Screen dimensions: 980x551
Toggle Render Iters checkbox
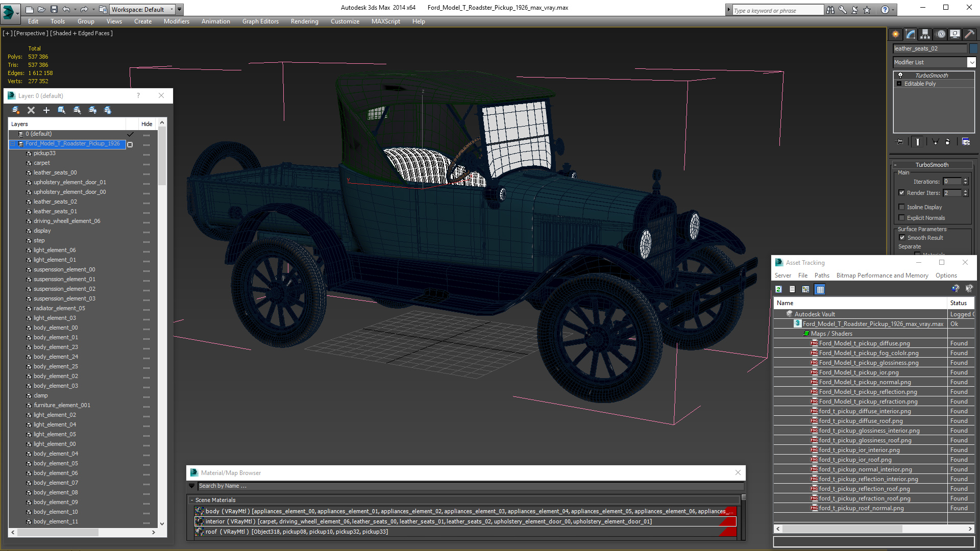[x=902, y=193]
